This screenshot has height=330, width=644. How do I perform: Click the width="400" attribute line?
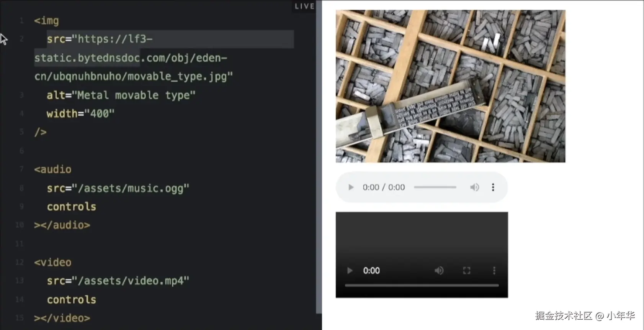click(80, 114)
